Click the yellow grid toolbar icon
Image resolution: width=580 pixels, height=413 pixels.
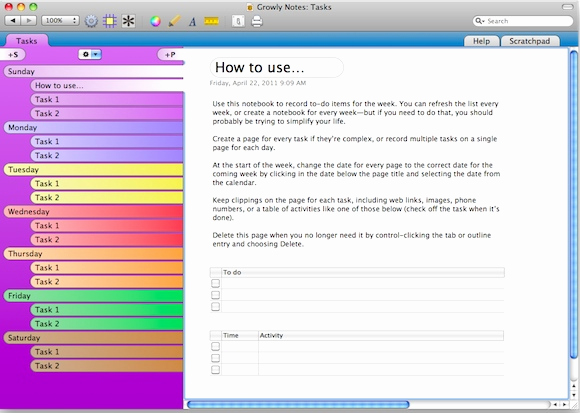tap(110, 21)
